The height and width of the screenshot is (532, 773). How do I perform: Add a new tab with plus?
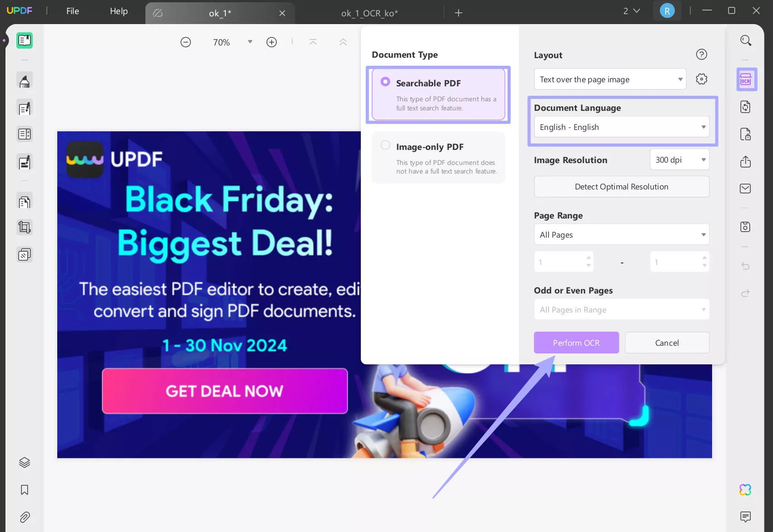(459, 13)
